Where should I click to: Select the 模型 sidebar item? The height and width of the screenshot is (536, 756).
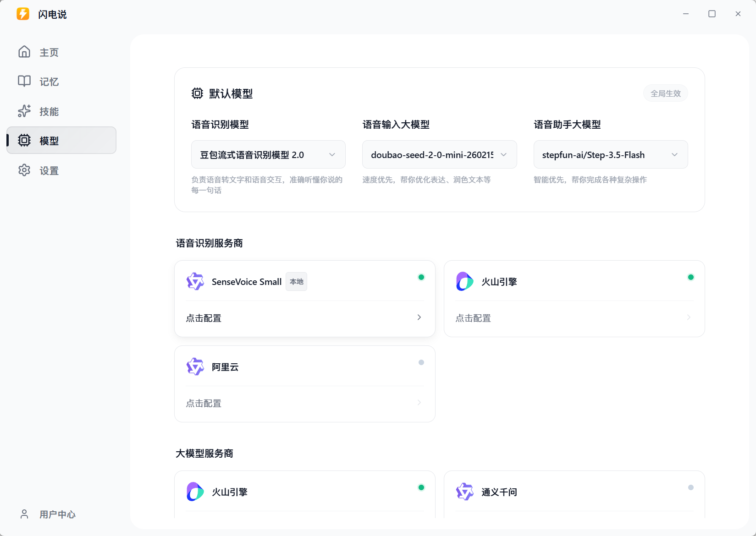61,140
